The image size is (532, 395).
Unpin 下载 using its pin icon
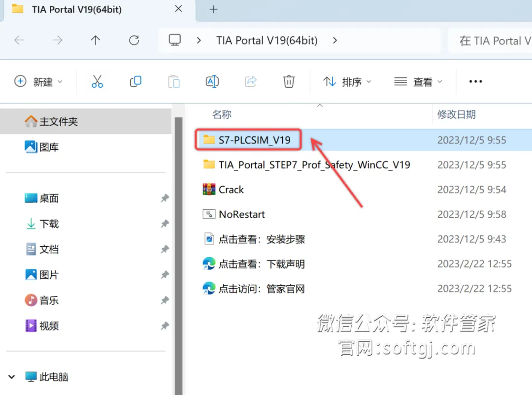point(165,224)
